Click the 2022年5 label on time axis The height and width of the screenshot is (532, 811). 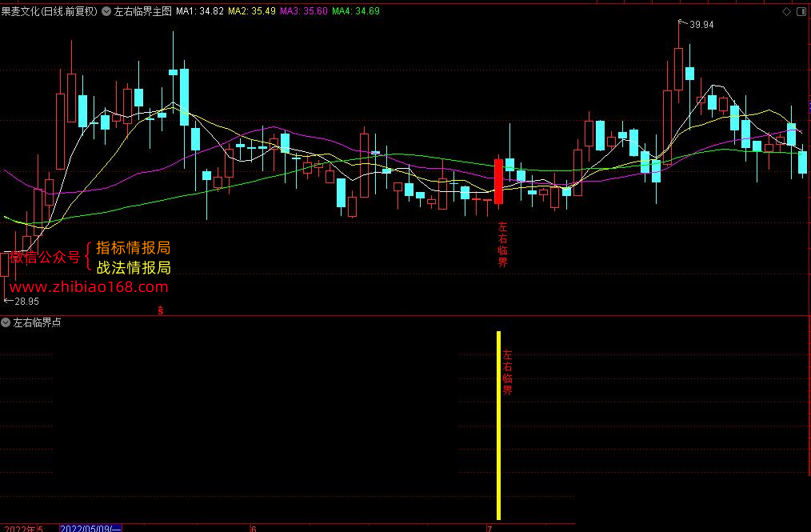(24, 528)
